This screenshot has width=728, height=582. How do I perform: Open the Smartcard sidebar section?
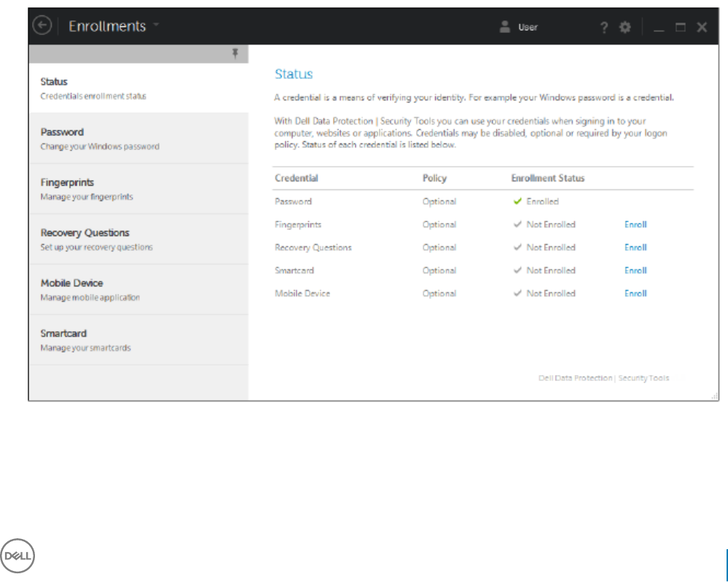click(x=138, y=339)
